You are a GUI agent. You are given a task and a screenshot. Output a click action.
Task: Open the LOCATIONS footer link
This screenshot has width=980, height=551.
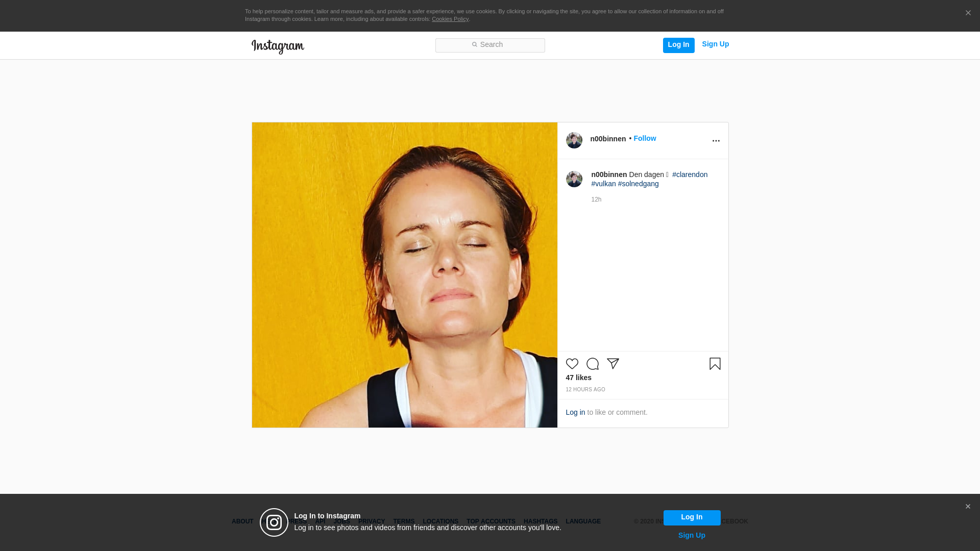point(440,521)
